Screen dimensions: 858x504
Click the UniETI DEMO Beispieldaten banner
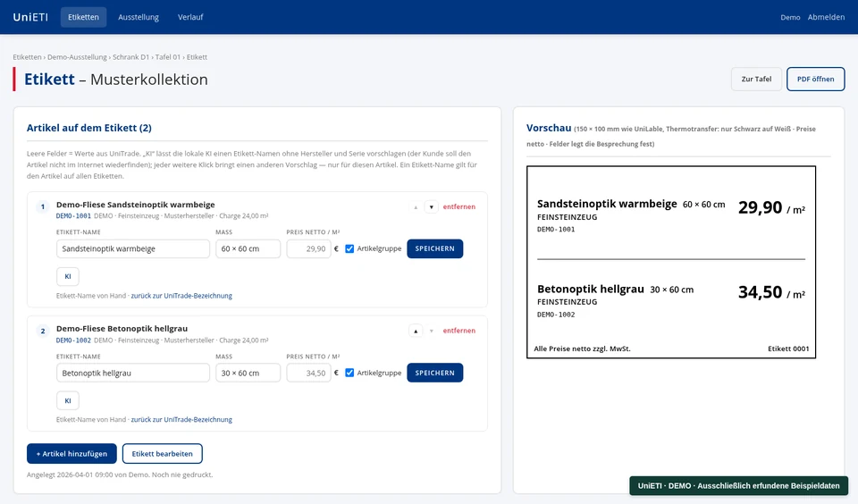[x=739, y=486]
